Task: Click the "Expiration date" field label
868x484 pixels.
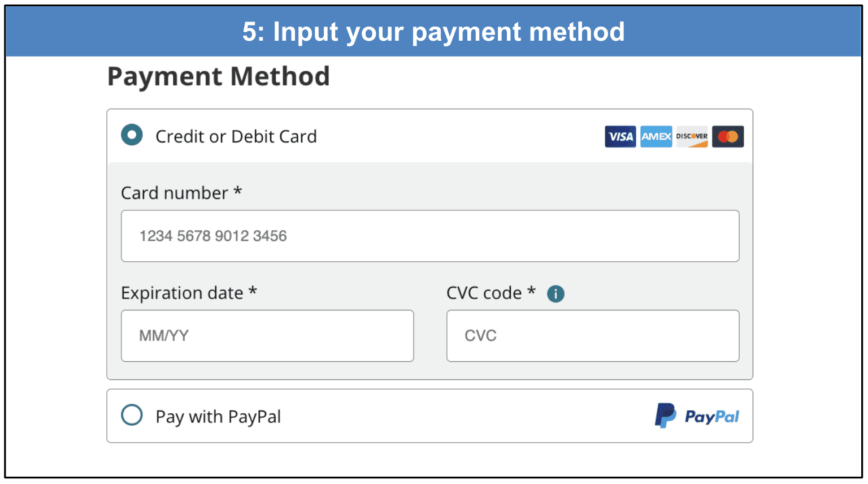Action: (182, 293)
